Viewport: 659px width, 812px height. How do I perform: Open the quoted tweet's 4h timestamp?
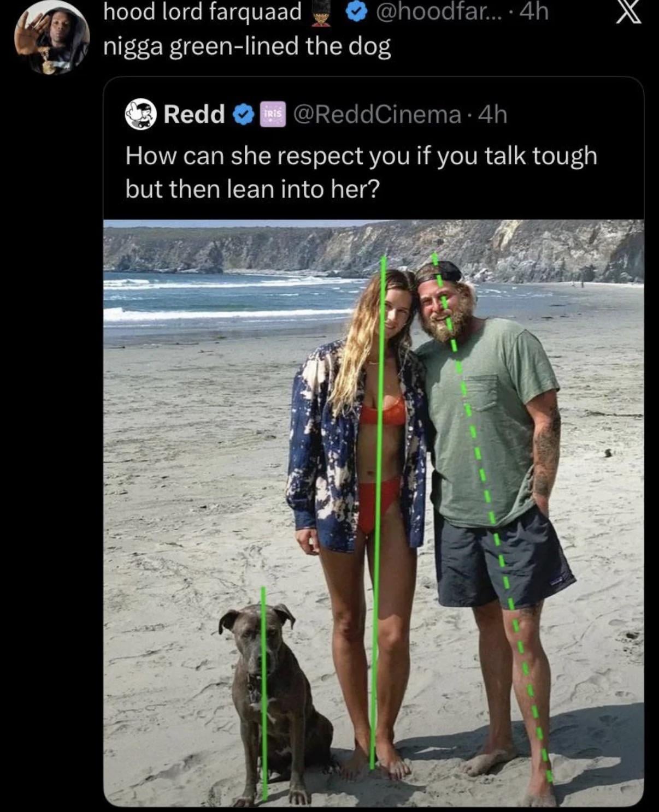(x=493, y=114)
